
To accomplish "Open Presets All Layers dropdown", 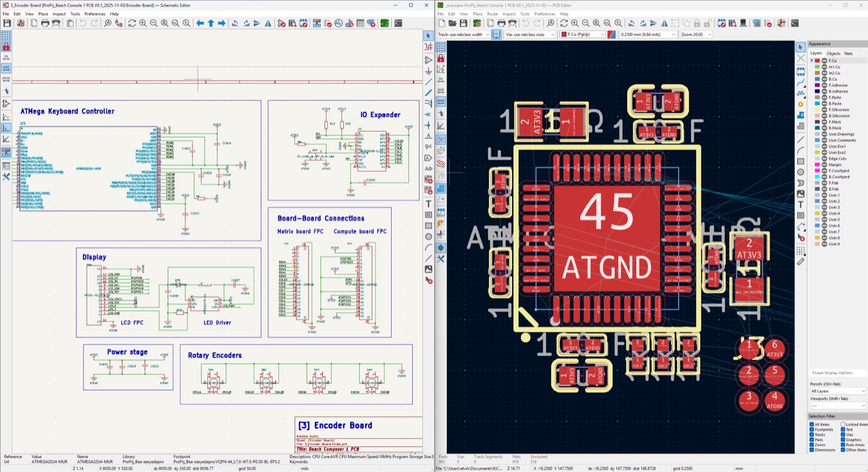I will click(838, 391).
